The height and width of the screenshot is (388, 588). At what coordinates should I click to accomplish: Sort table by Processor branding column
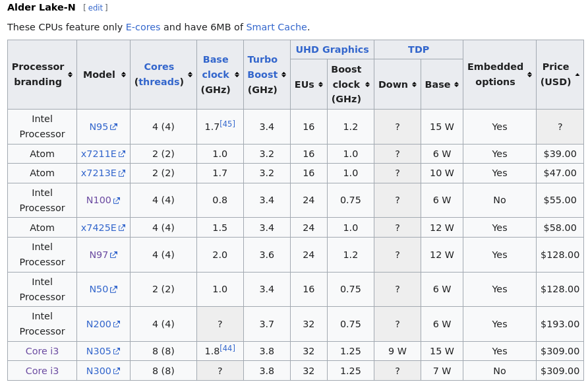[x=70, y=75]
